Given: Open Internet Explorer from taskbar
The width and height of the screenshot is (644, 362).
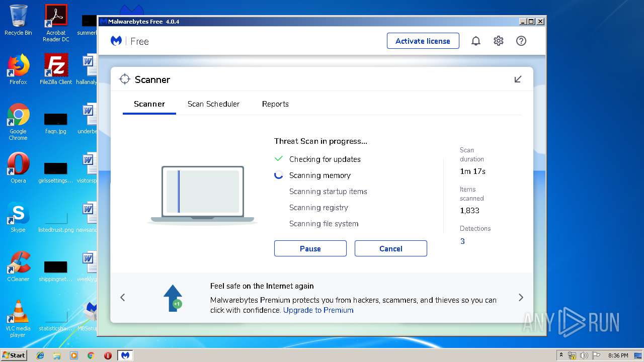Looking at the screenshot, I should (40, 355).
